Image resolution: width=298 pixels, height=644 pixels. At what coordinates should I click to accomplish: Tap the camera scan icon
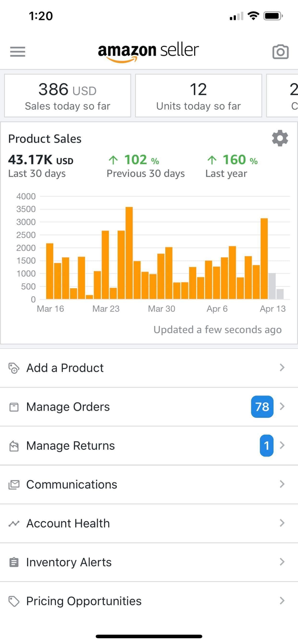point(280,52)
